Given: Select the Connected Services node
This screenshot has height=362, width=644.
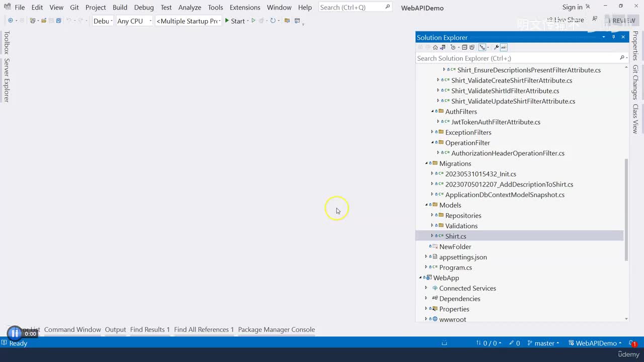Looking at the screenshot, I should point(467,288).
